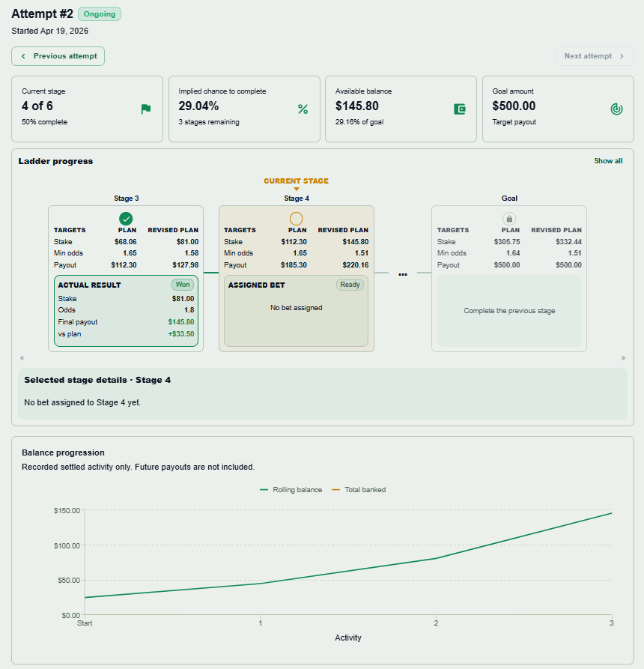
Task: Click Stage 3 plan stake $68.06
Action: [125, 242]
